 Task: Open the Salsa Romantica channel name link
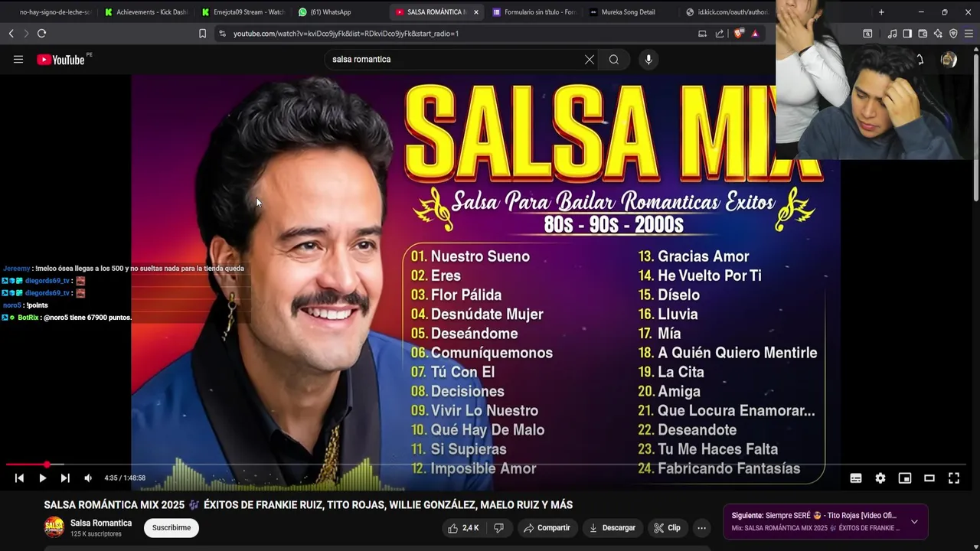tap(101, 523)
